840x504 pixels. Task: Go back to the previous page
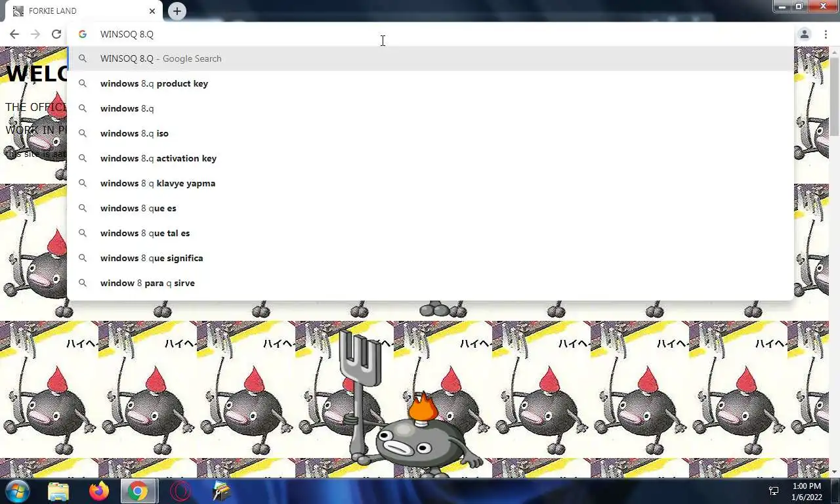coord(14,34)
